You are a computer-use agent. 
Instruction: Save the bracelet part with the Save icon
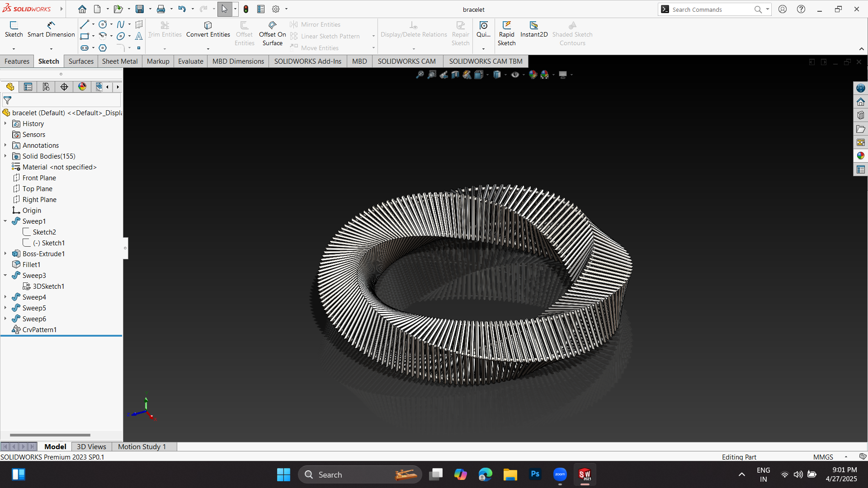point(140,9)
